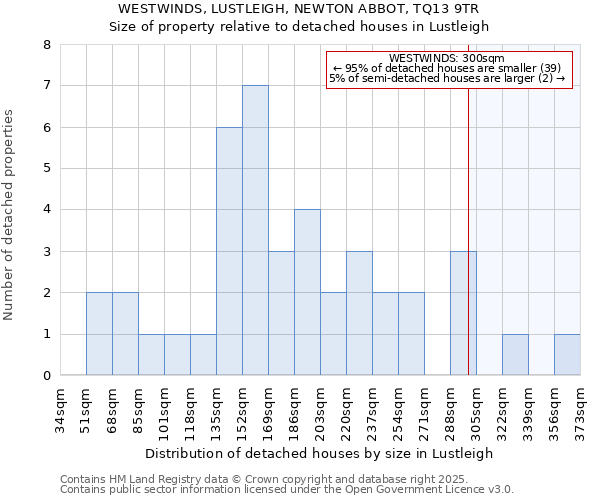
Task: Click '5% of semi-detached houses are larger (2)' text
Action: coord(447,78)
